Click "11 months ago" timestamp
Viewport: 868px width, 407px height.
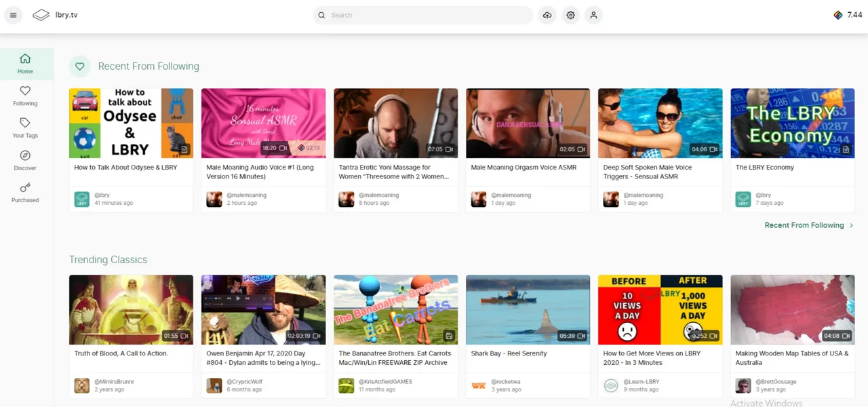(x=377, y=389)
